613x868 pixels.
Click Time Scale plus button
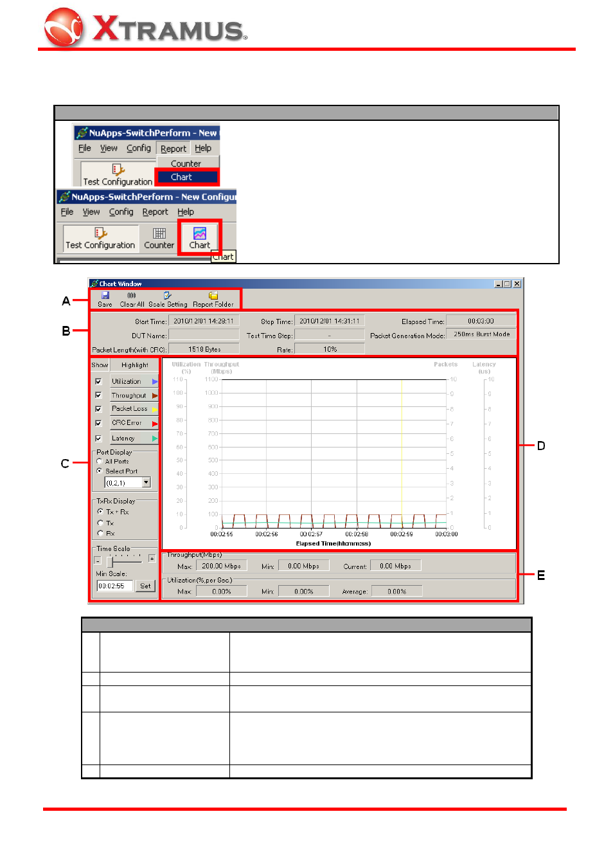pos(152,558)
